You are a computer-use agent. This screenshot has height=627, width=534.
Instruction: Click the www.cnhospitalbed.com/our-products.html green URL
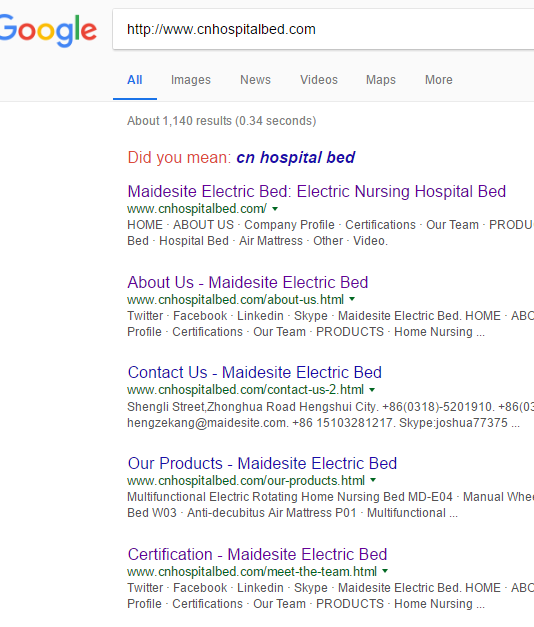246,481
